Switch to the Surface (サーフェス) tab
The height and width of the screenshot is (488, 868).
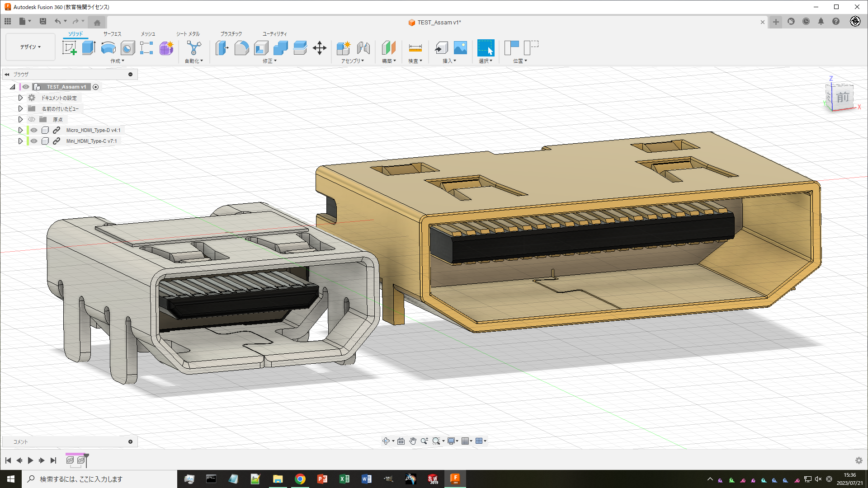pyautogui.click(x=112, y=34)
